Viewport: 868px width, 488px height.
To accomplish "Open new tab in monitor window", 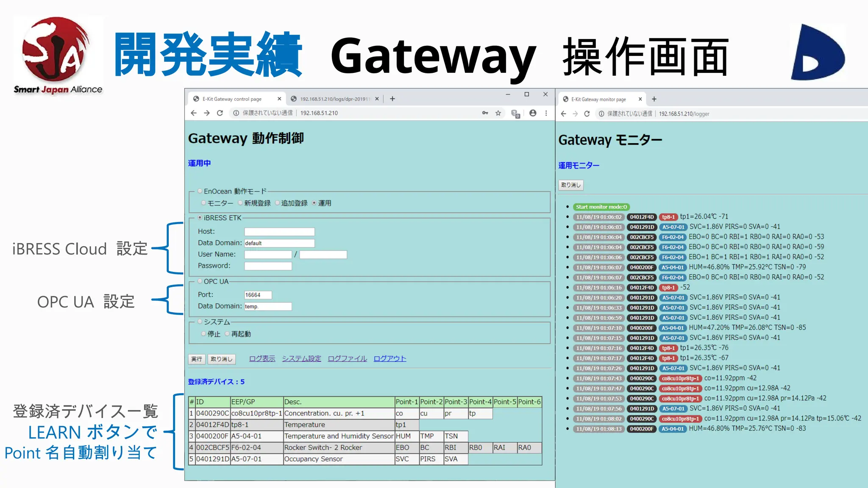I will coord(654,99).
